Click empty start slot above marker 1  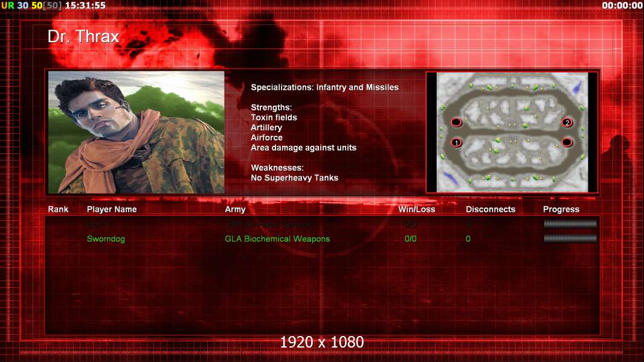(456, 122)
